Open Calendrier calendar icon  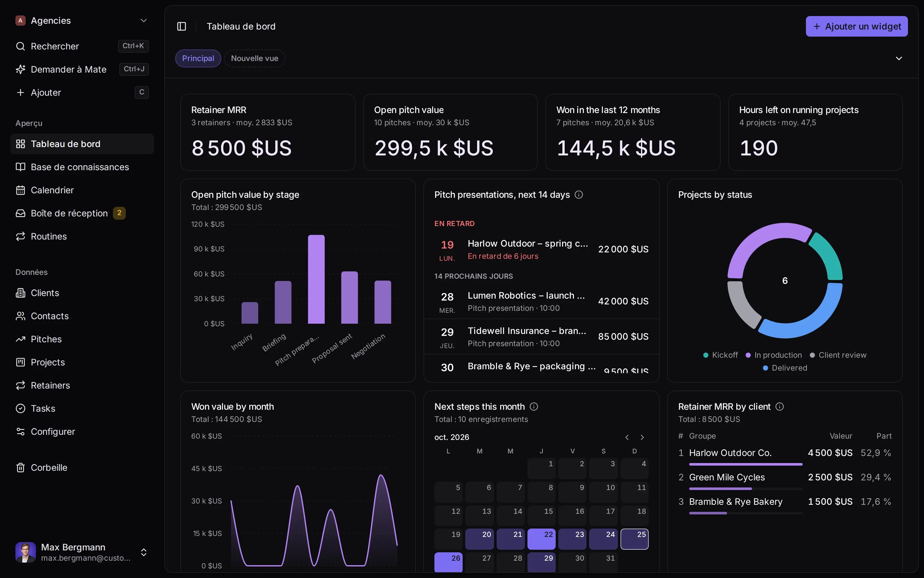(20, 190)
